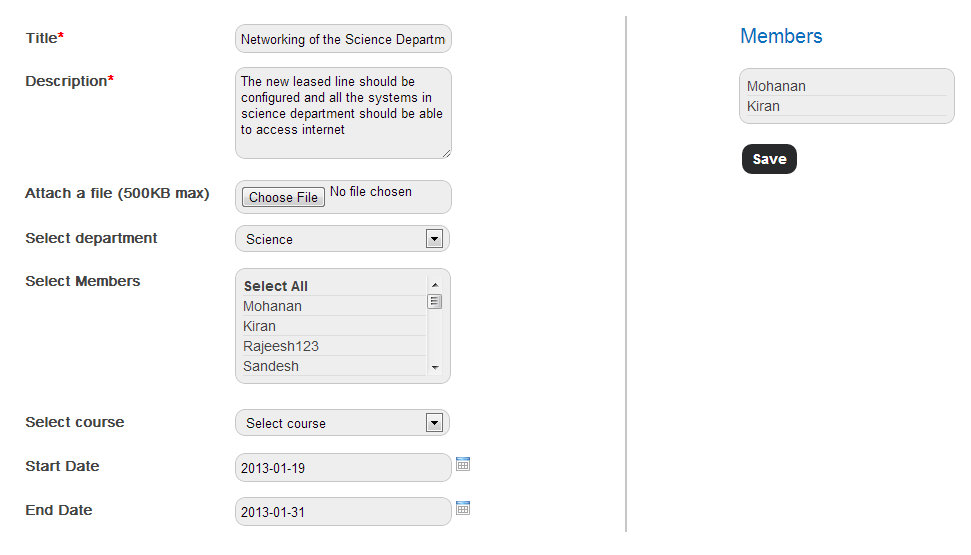The image size is (971, 555).
Task: Click the Start Date input field
Action: 343,468
